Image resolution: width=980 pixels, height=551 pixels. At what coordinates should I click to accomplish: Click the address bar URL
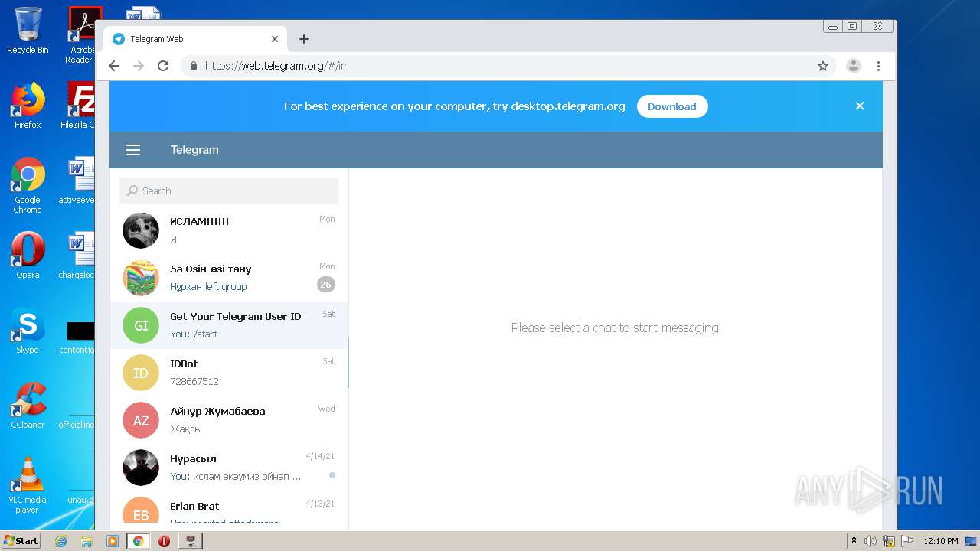click(x=277, y=66)
